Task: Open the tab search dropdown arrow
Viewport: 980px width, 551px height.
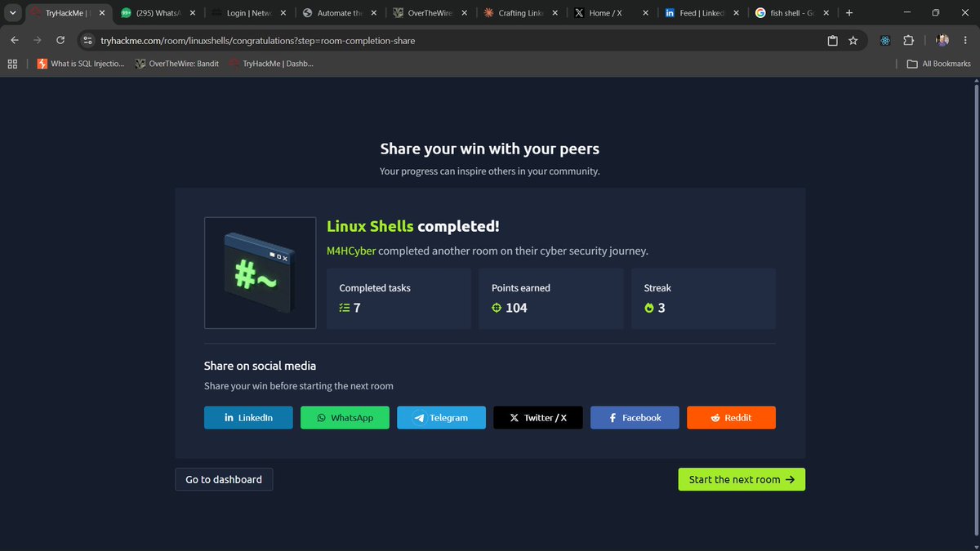Action: coord(12,13)
